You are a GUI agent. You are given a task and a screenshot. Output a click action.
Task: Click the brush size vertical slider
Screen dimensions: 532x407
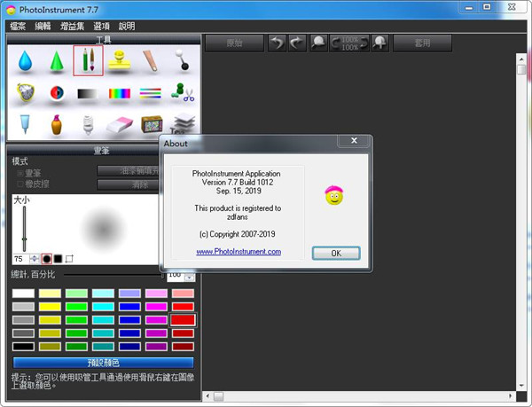[25, 229]
